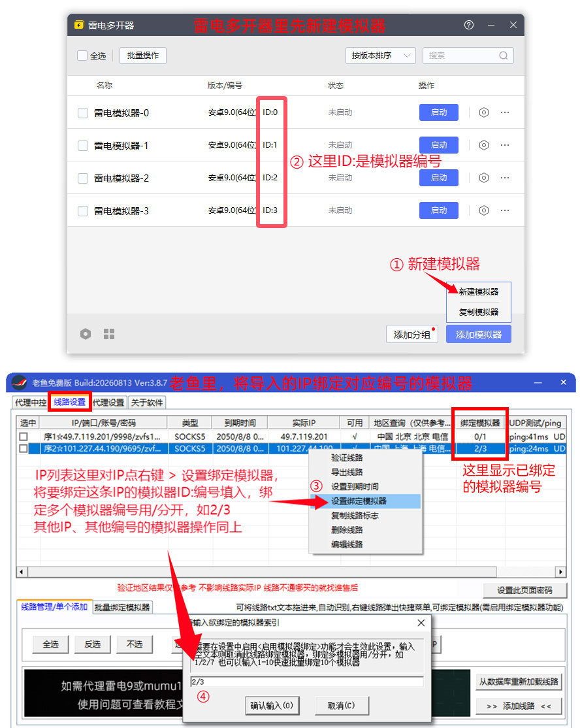Screen dimensions: 580x728
Task: Switch to 代理设置 tab
Action: coord(108,403)
